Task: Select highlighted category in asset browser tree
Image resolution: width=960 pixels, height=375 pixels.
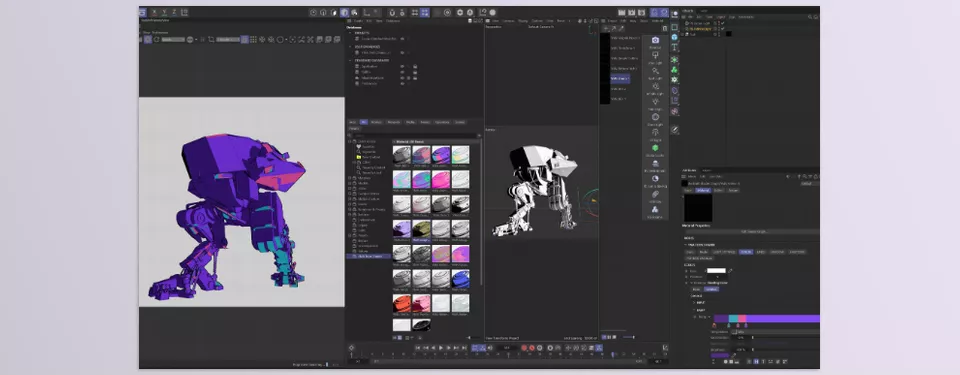Action: click(x=368, y=256)
